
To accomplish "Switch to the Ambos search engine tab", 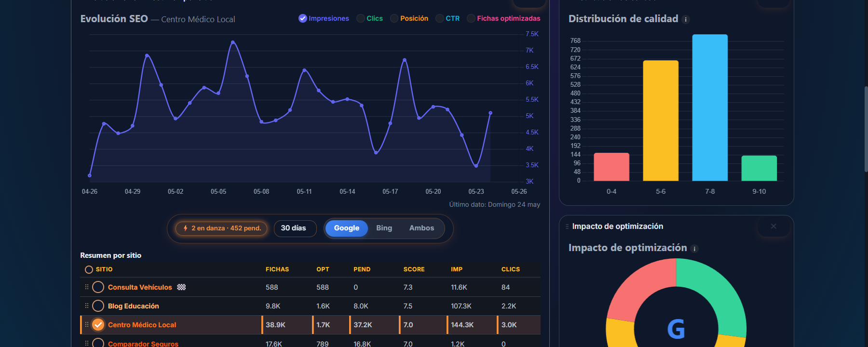I will pyautogui.click(x=421, y=228).
